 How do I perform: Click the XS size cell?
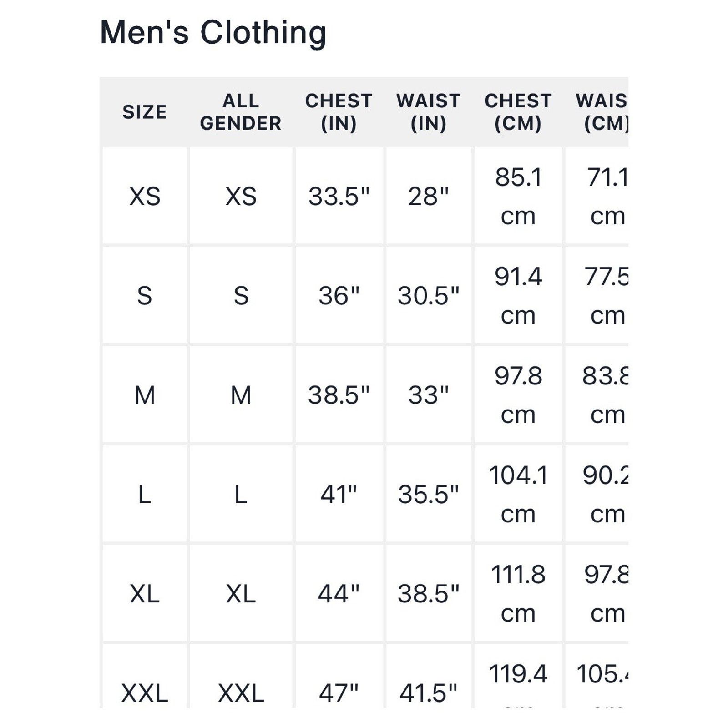click(145, 197)
